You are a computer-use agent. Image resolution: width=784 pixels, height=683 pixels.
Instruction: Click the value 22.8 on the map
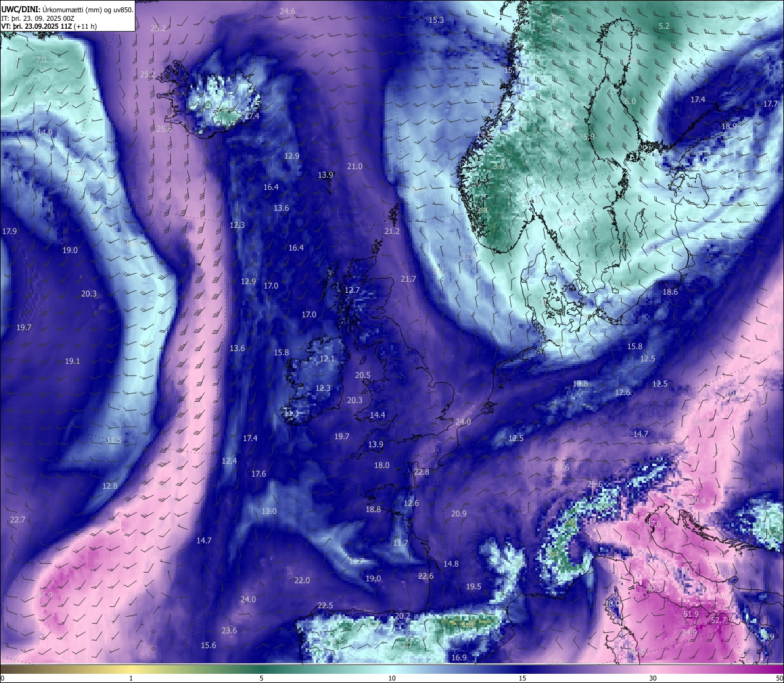click(421, 472)
